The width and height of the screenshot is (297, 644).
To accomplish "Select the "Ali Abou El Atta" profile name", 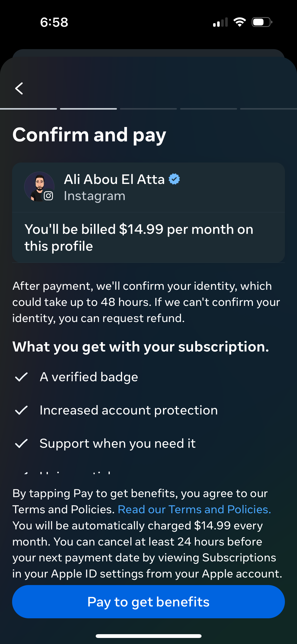I will [114, 179].
